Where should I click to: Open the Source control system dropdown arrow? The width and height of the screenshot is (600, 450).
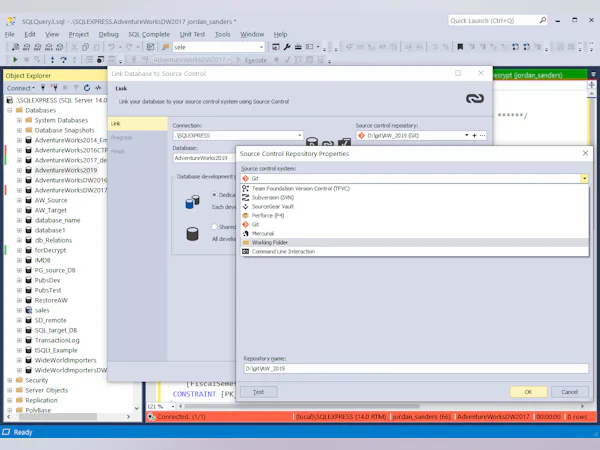point(584,179)
